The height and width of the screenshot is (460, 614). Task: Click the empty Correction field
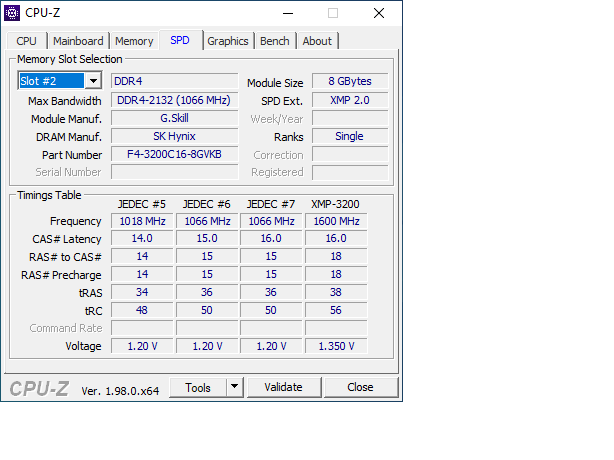point(350,154)
